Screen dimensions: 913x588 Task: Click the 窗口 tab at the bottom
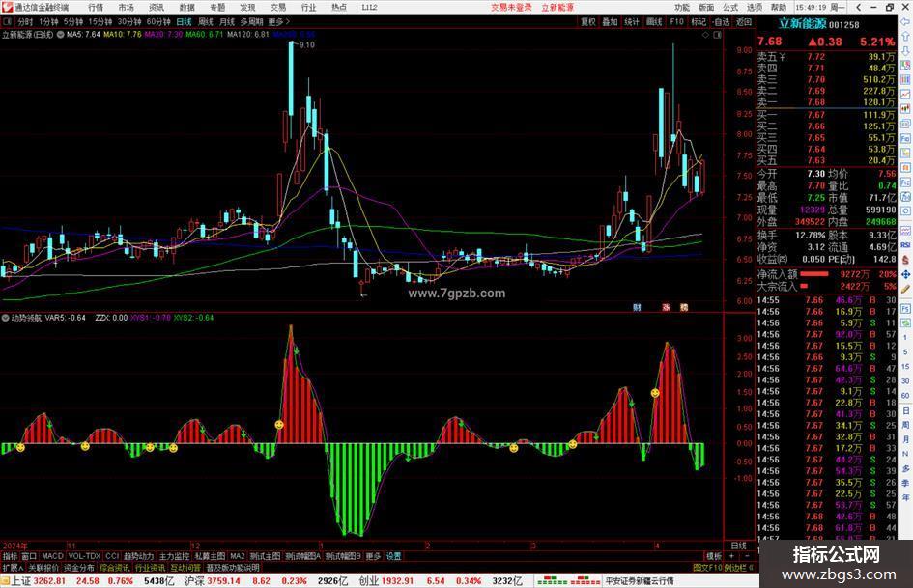(x=29, y=556)
